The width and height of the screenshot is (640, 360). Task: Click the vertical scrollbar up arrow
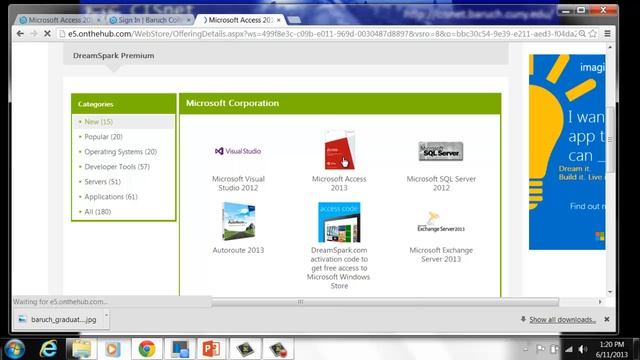[x=610, y=47]
